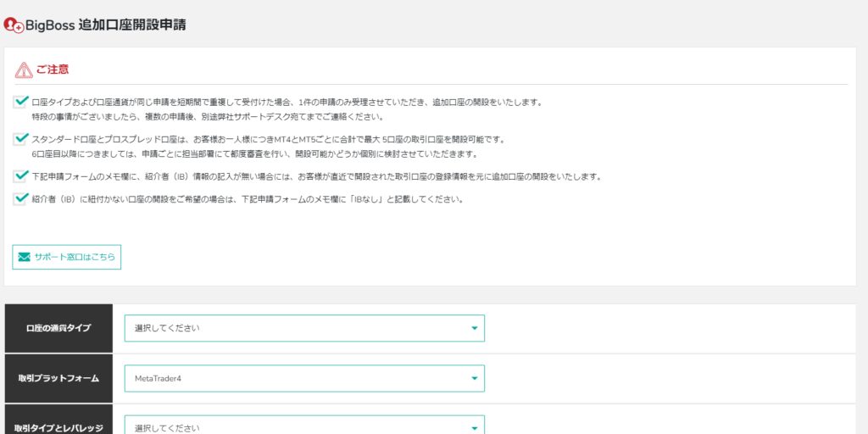Open the サポート窓口はこちら support button
868x434 pixels.
coord(66,257)
